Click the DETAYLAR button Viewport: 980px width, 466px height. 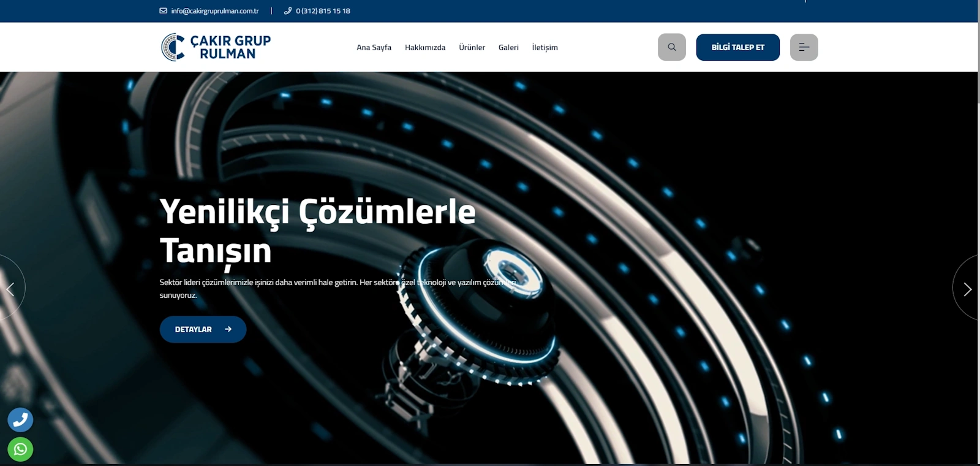[203, 329]
